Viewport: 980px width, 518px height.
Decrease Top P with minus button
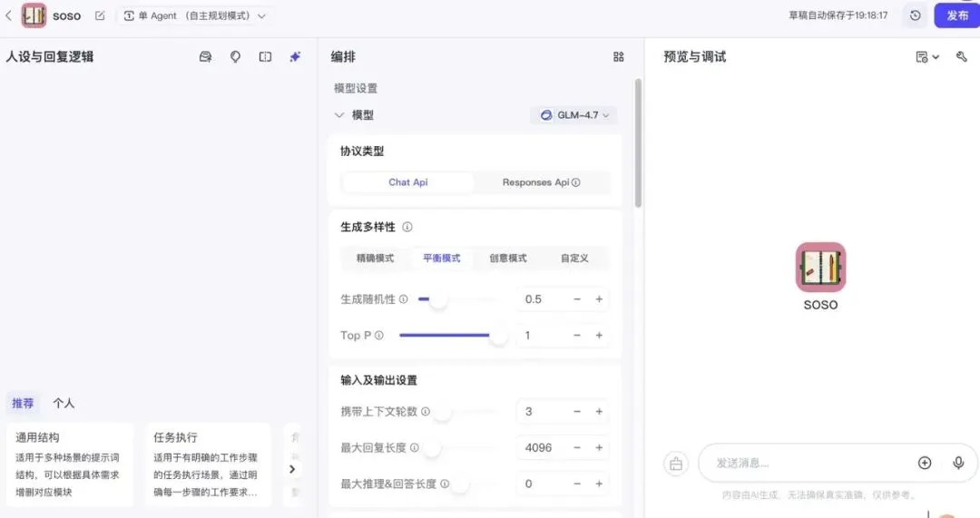tap(577, 336)
